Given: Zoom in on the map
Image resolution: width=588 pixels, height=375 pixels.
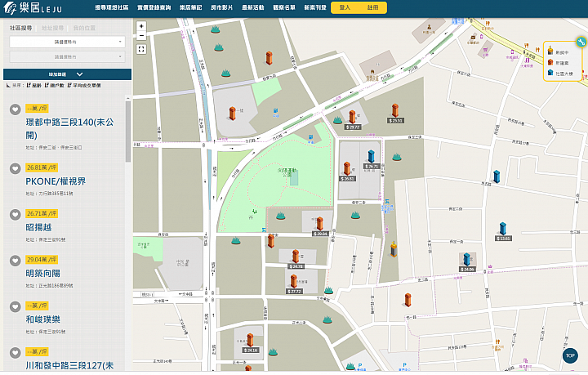Looking at the screenshot, I should (x=141, y=26).
